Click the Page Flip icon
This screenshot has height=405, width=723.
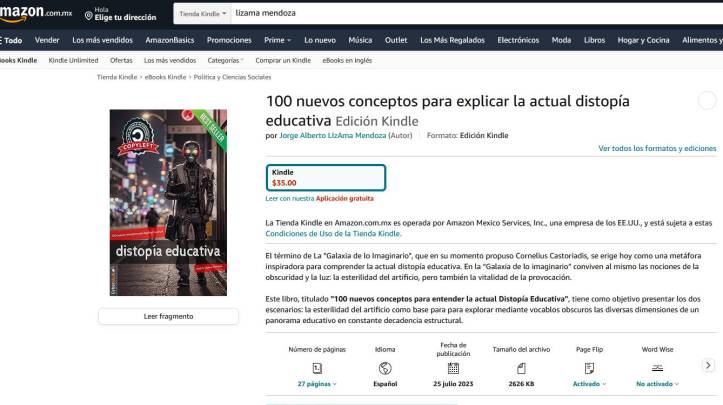[589, 368]
